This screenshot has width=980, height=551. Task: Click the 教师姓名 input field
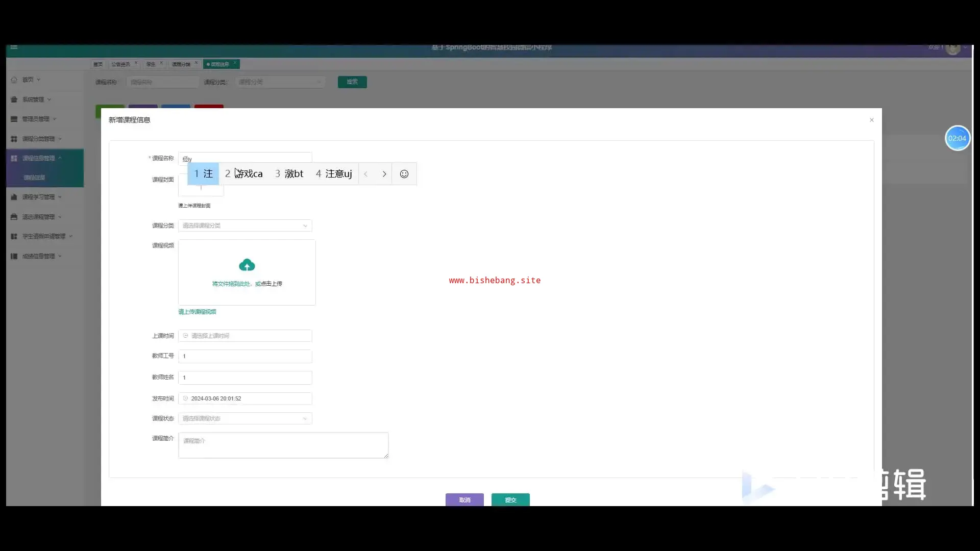coord(245,378)
